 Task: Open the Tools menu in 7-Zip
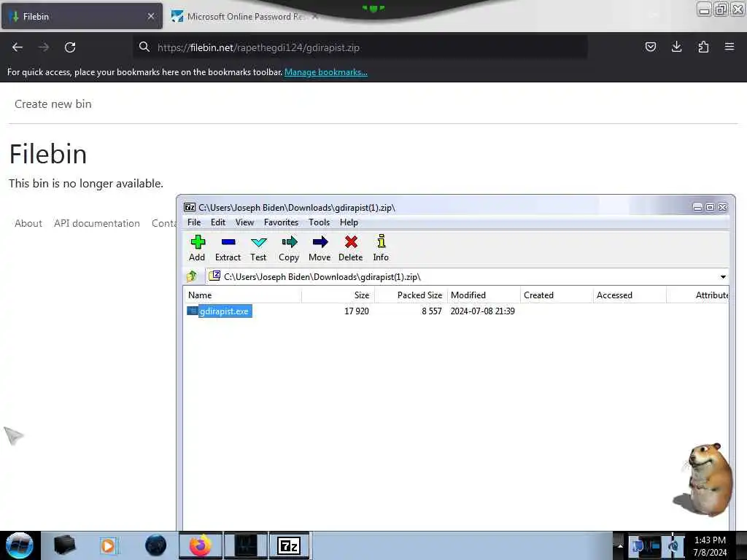[x=320, y=222]
